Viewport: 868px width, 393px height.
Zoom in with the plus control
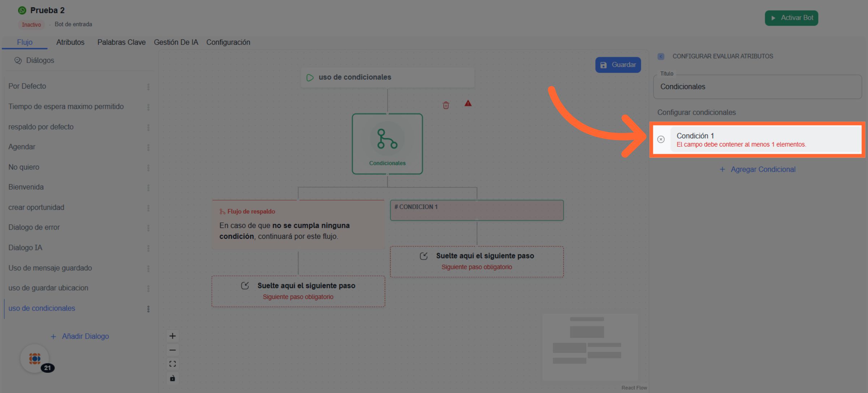[x=173, y=336]
